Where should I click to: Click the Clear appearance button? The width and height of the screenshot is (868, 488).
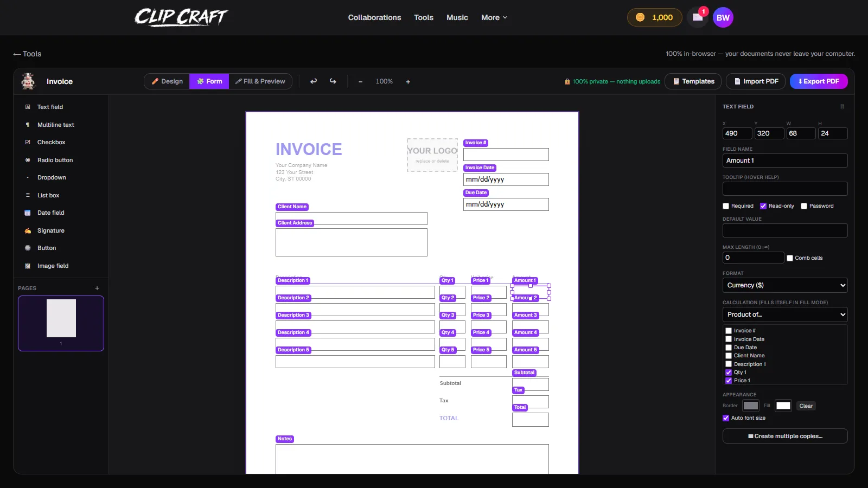(806, 406)
